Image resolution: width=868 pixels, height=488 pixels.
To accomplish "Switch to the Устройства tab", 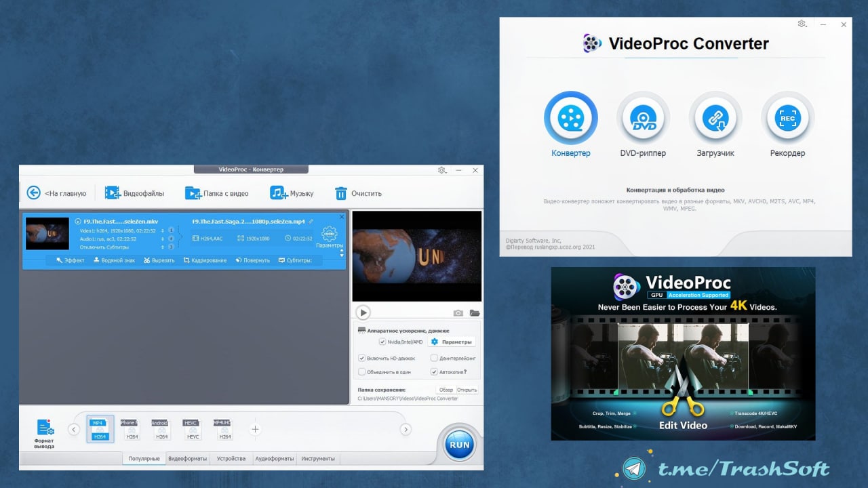I will [x=231, y=459].
